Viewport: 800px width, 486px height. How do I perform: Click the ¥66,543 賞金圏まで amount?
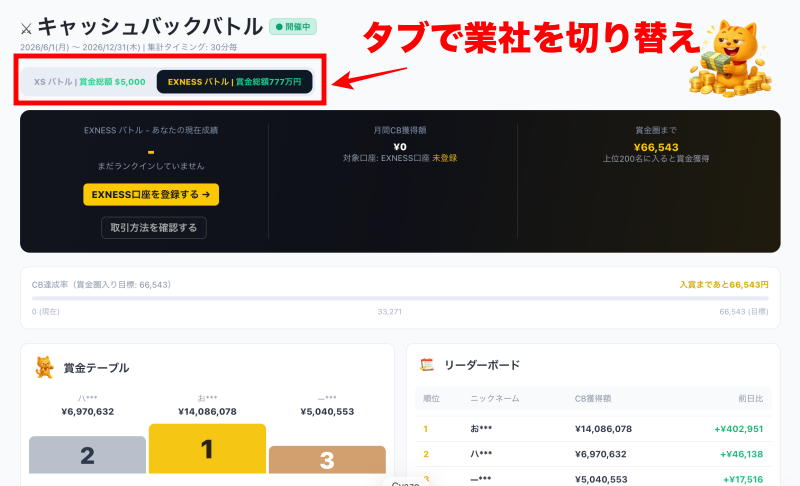click(656, 147)
